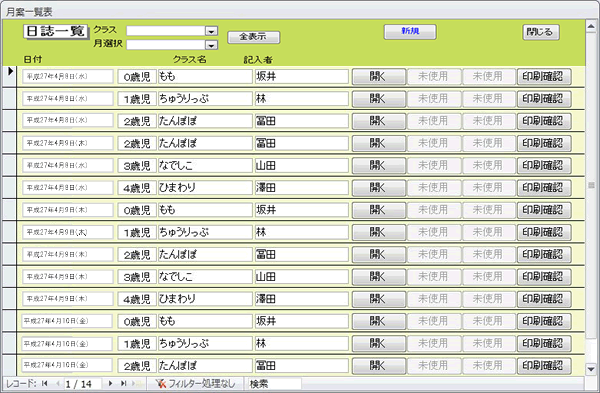Select 坂井 in the 4月8日 0歳児 row
Viewport: 600px width, 393px height.
coord(302,77)
